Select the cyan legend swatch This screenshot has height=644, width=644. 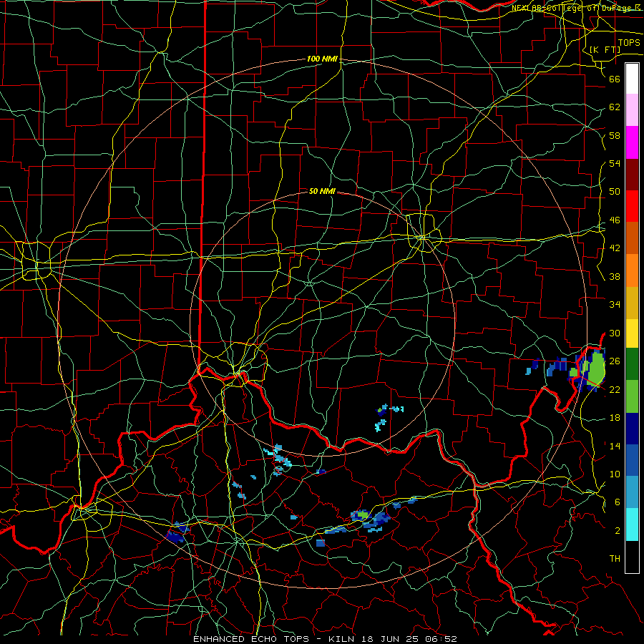tap(632, 525)
